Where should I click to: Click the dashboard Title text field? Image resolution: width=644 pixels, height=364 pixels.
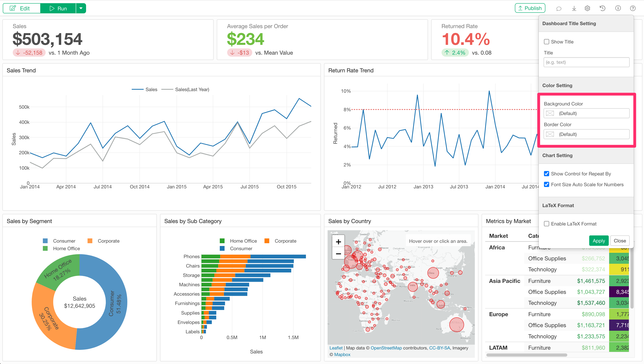[x=586, y=62]
